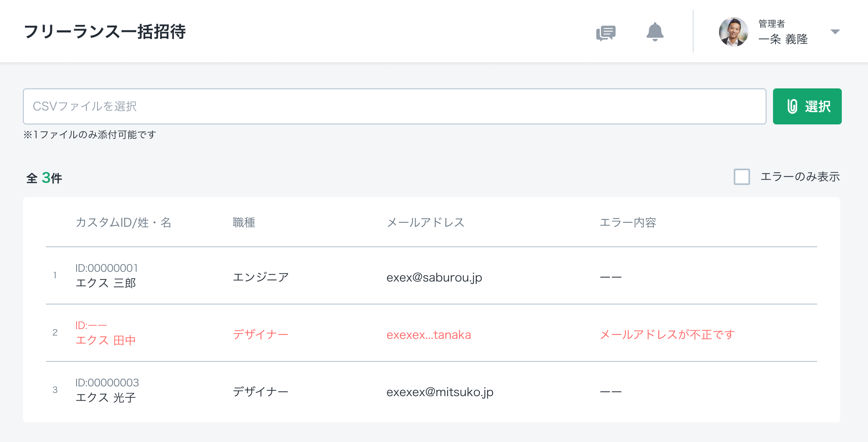
Task: Click the 一条 義隆 admin name
Action: coord(783,39)
